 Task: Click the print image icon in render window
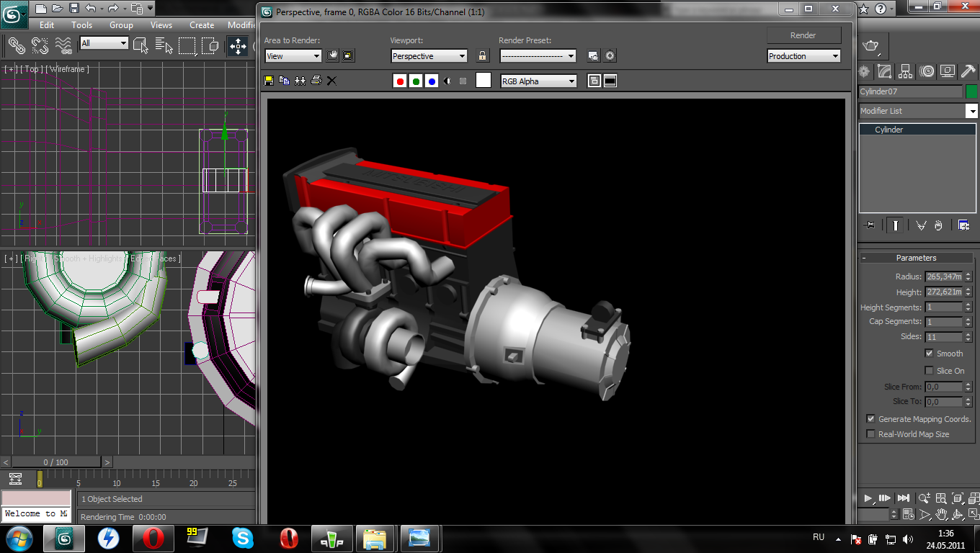click(x=316, y=81)
